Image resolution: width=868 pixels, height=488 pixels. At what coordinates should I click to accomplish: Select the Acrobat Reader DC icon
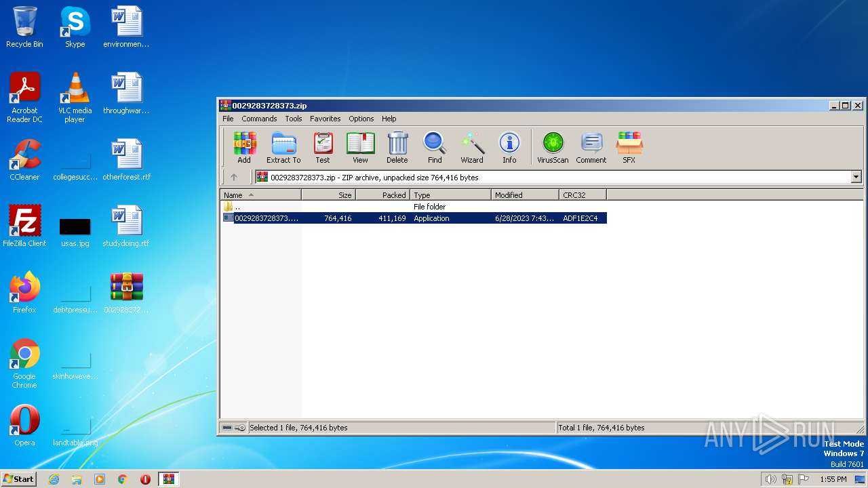click(x=24, y=98)
